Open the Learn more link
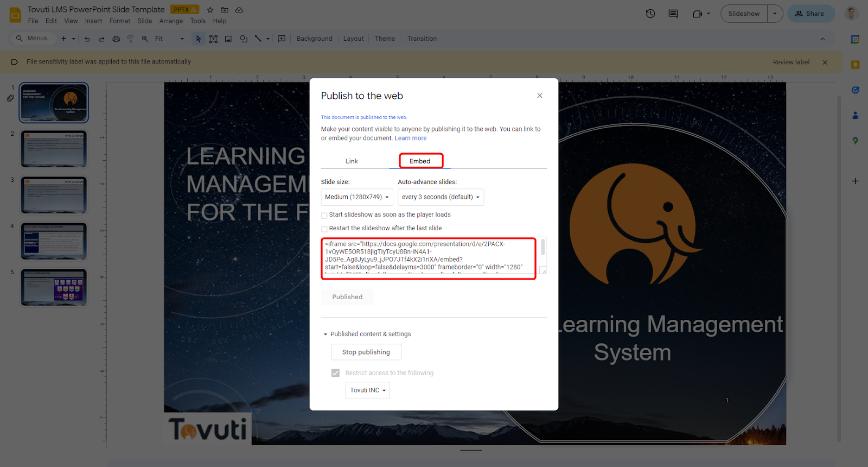 tap(411, 138)
